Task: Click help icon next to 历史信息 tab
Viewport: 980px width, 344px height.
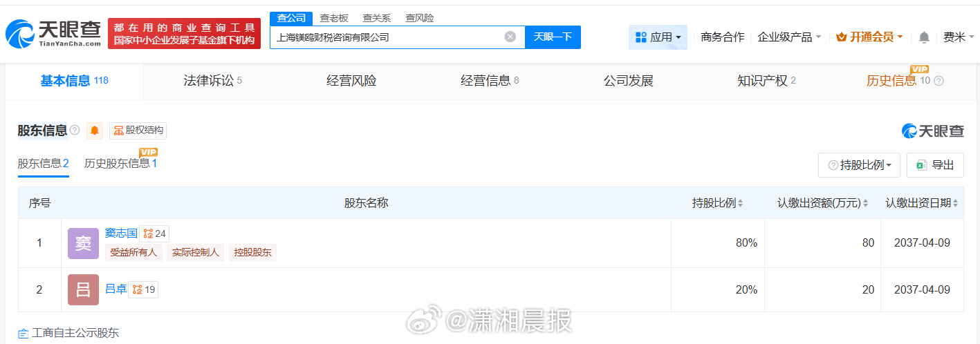Action: pyautogui.click(x=939, y=81)
